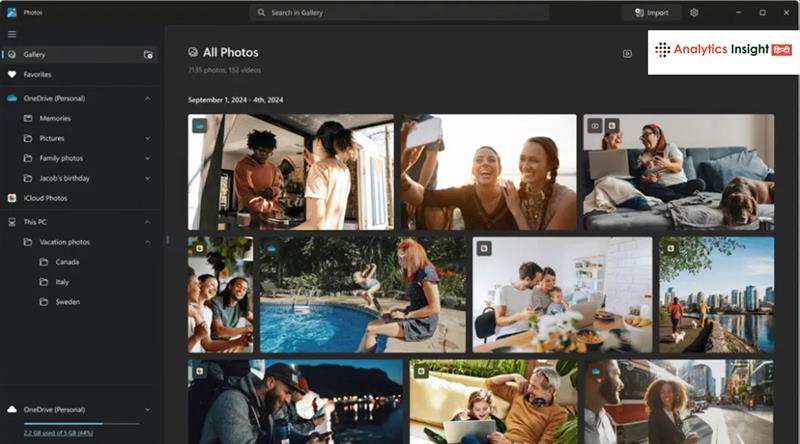
Task: Click the OneDrive (Personal) storage entry at bottom
Action: [79, 409]
